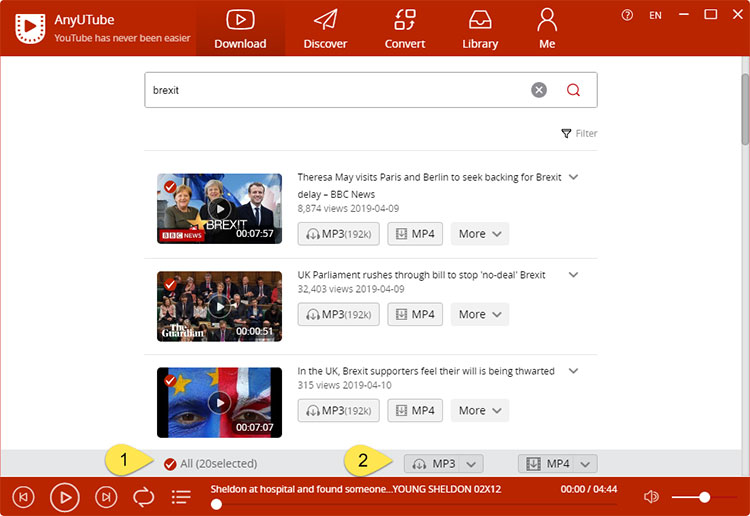
Task: Clear the brexit search text
Action: click(539, 90)
